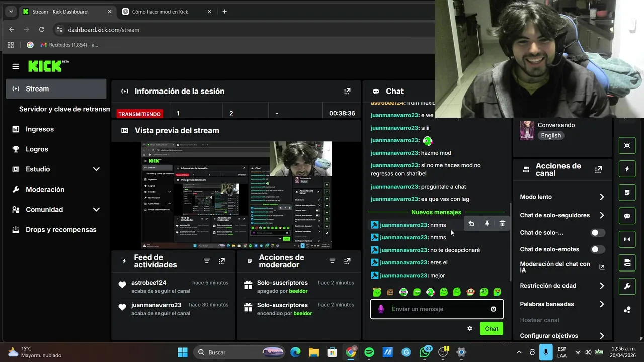Send message with the green Chat button
Viewport: 644px width, 362px height.
coord(492,328)
